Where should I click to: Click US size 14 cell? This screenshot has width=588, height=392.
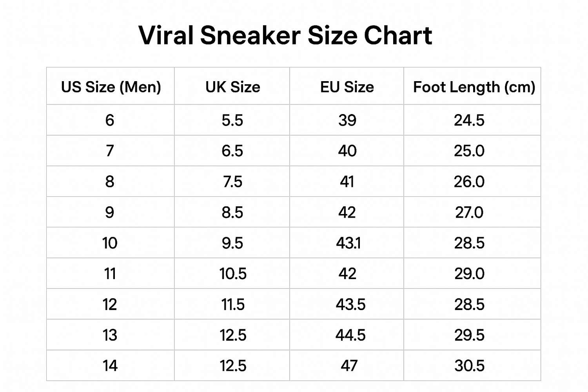click(110, 366)
